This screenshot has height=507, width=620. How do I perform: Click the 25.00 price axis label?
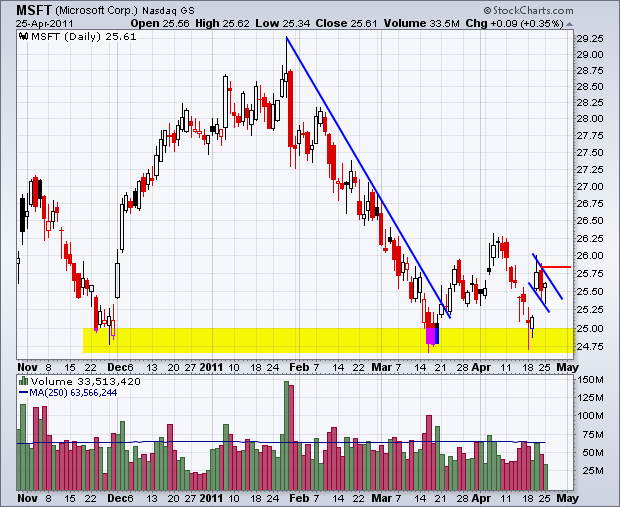click(x=590, y=329)
